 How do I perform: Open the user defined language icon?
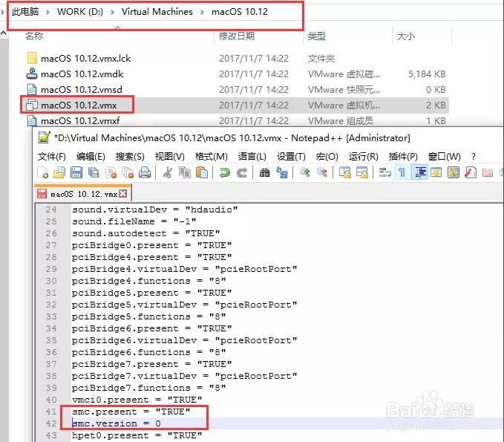click(x=436, y=173)
